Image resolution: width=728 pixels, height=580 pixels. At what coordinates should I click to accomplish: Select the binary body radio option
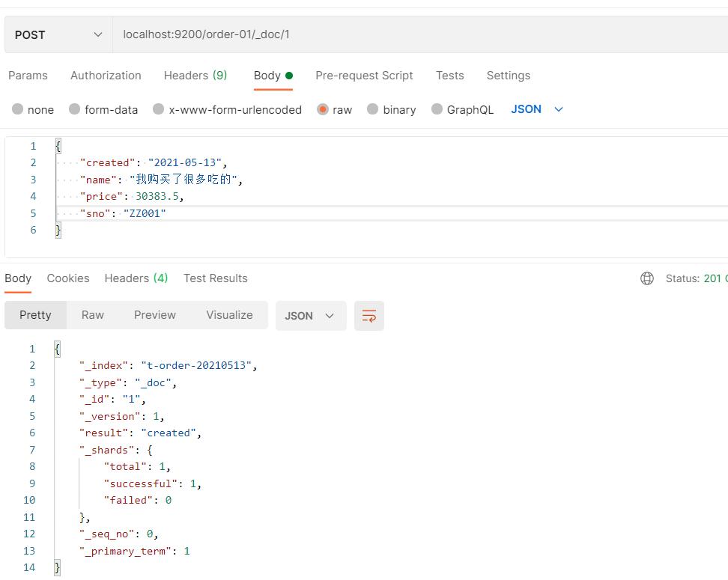(373, 109)
